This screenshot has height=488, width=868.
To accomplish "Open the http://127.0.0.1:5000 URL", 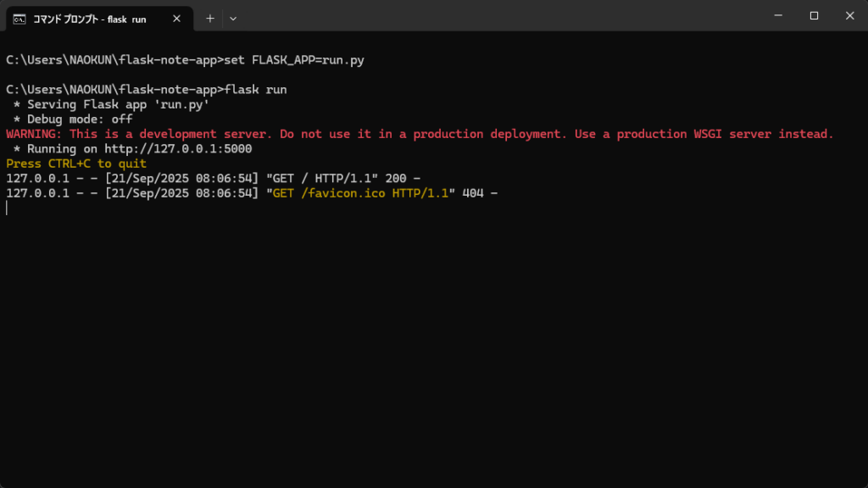I will coord(178,149).
